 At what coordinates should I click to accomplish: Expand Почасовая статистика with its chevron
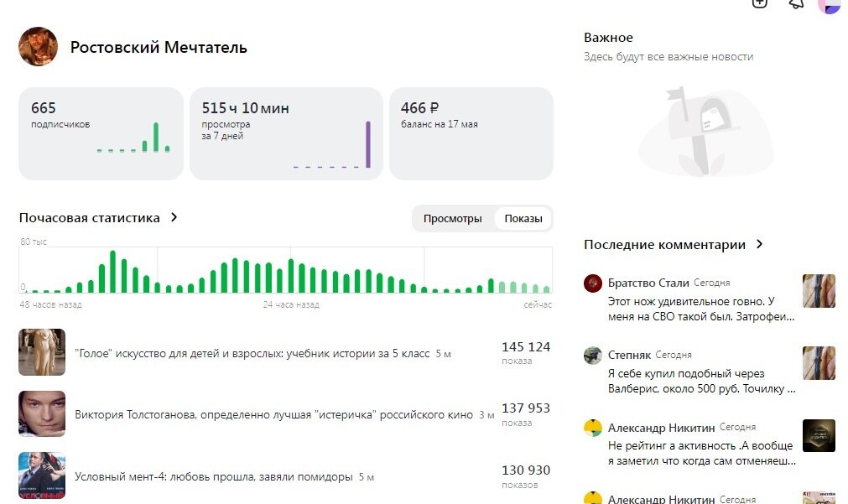tap(174, 218)
